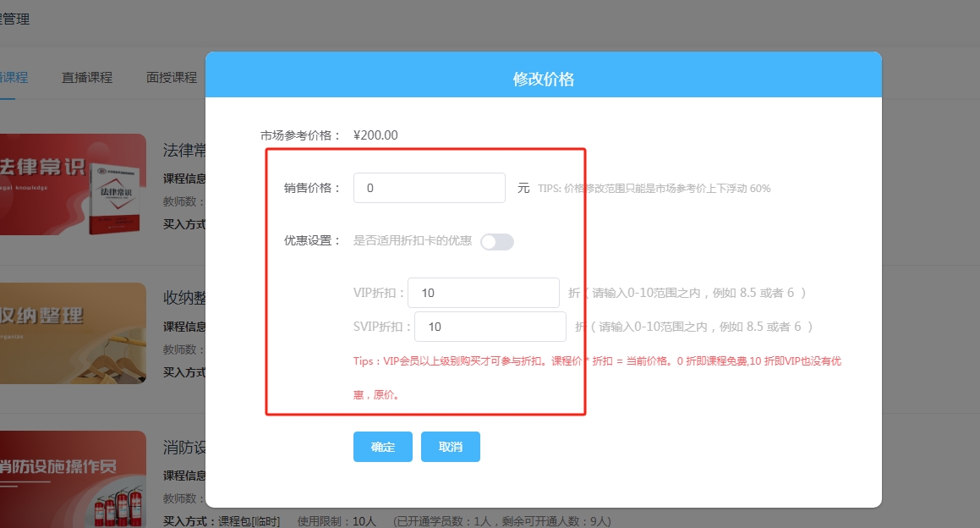Open the 消防设施操作员 course thumbnail in background
Image resolution: width=980 pixels, height=528 pixels.
73,479
